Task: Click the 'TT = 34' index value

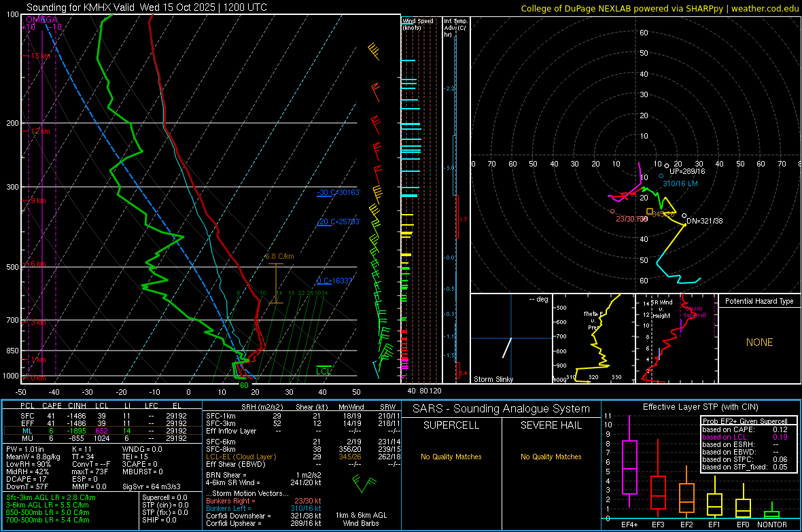Action: pos(83,457)
